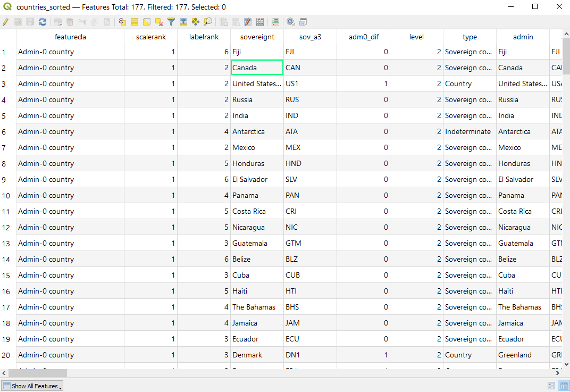The height and width of the screenshot is (392, 570).
Task: Click the horizontal scrollbar thumb
Action: (x=37, y=373)
